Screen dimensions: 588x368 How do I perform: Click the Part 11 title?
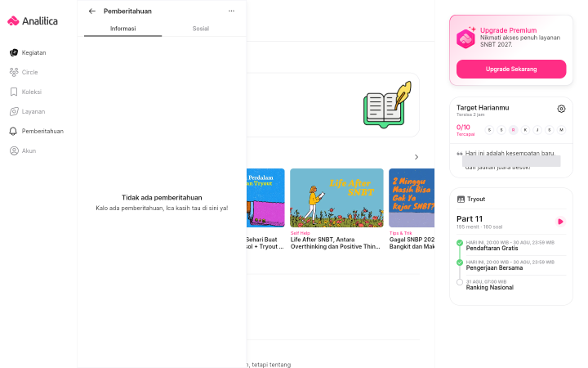[x=470, y=219]
